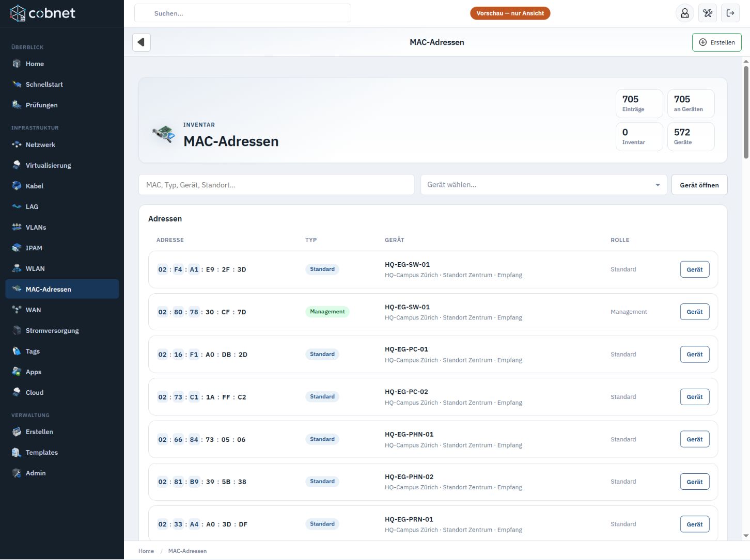Open the Erstellen sidebar menu item
This screenshot has height=560, width=750.
62,432
